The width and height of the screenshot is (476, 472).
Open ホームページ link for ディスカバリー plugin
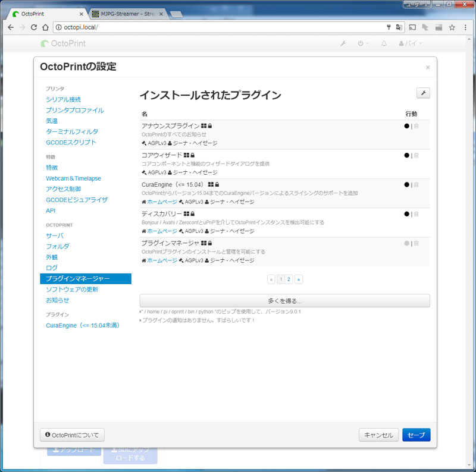[162, 231]
